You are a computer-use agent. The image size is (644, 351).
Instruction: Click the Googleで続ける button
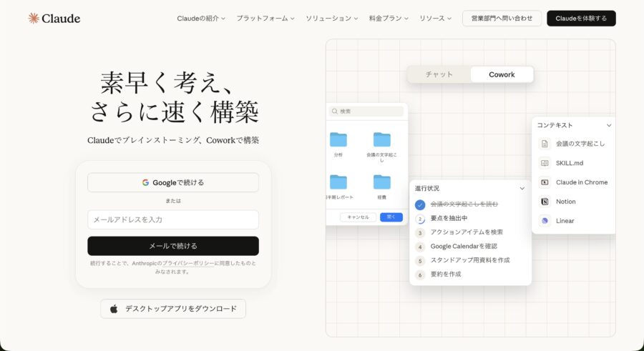click(173, 182)
